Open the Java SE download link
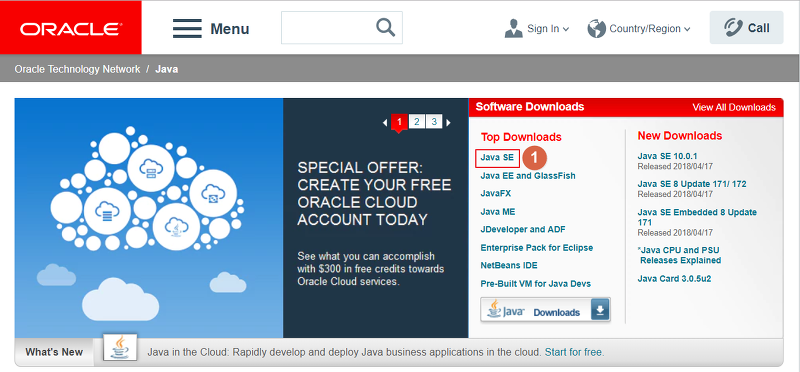Image resolution: width=800 pixels, height=372 pixels. tap(497, 158)
